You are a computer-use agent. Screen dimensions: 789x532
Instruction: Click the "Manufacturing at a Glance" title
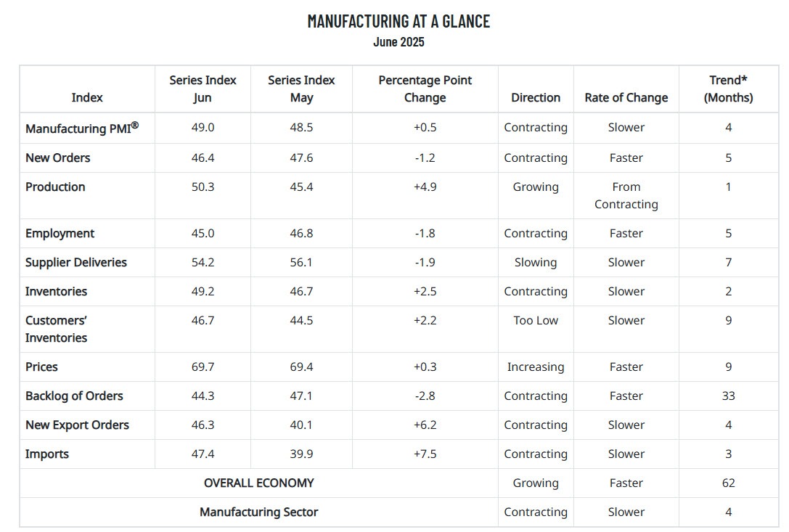click(x=398, y=21)
